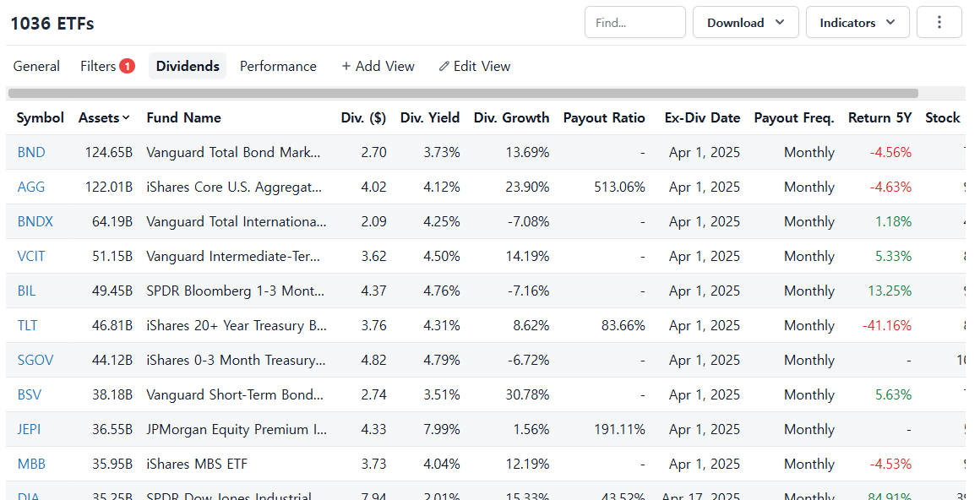
Task: Click the pencil icon in Edit View
Action: [x=444, y=66]
